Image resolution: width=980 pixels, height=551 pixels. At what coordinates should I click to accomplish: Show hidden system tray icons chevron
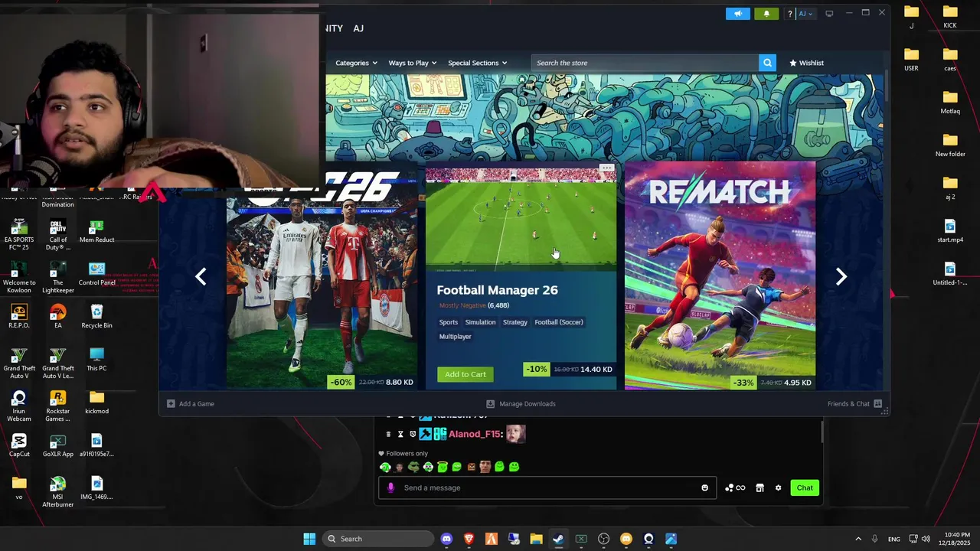pyautogui.click(x=857, y=539)
